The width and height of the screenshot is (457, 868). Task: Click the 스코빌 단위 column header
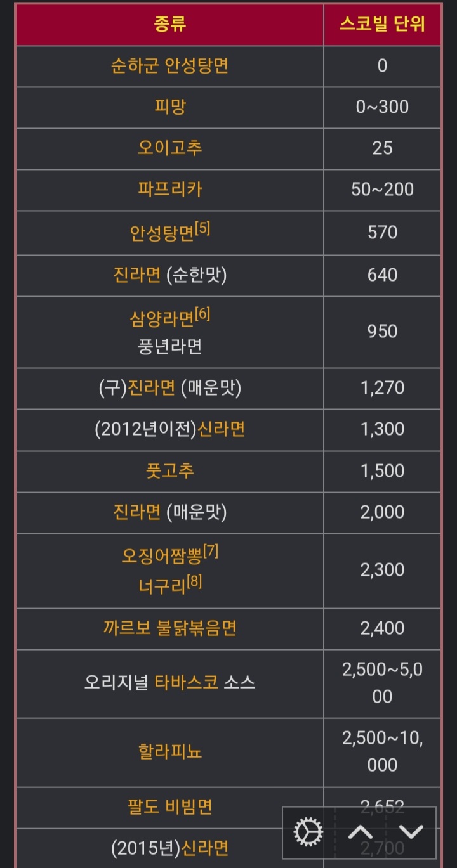coord(382,25)
